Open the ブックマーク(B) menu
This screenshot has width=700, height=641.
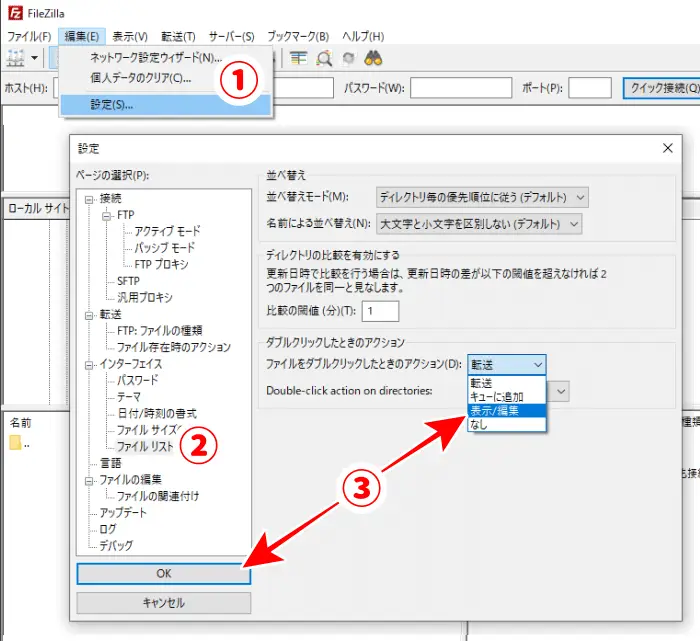[298, 36]
